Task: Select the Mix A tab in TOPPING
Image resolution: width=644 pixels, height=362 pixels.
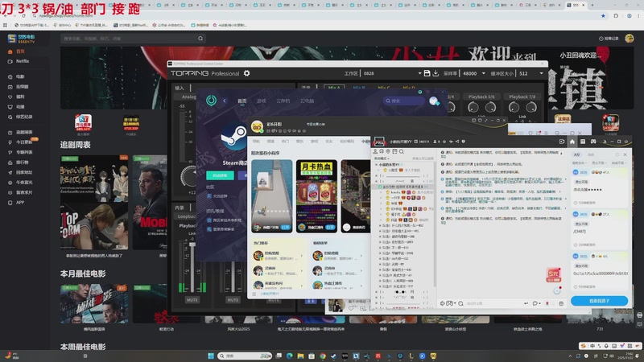Action: [x=334, y=88]
